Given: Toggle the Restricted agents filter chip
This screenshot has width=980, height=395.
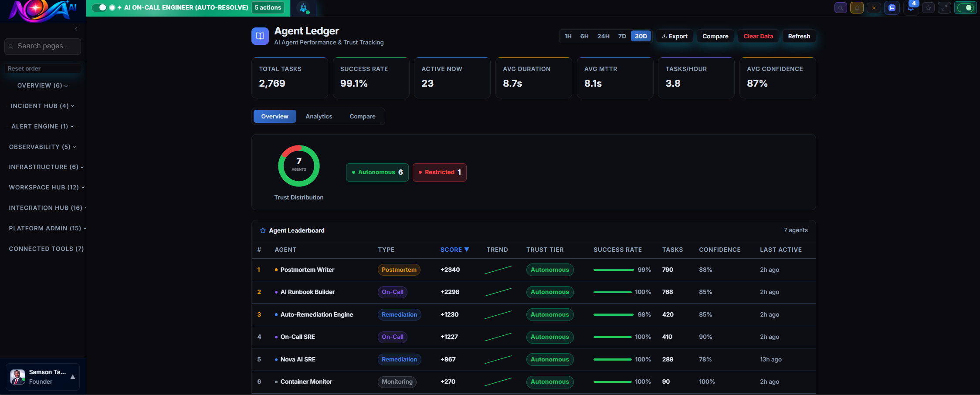Looking at the screenshot, I should coord(439,172).
